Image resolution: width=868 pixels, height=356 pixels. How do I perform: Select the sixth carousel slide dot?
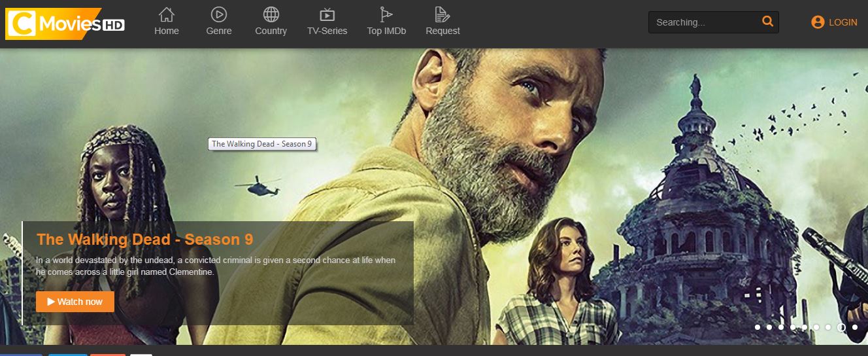[816, 327]
